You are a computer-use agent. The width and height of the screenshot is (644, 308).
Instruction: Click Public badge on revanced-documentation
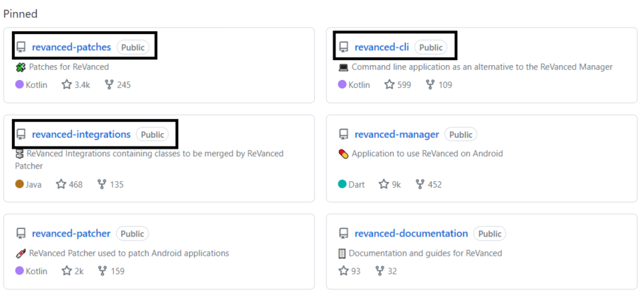pyautogui.click(x=490, y=234)
